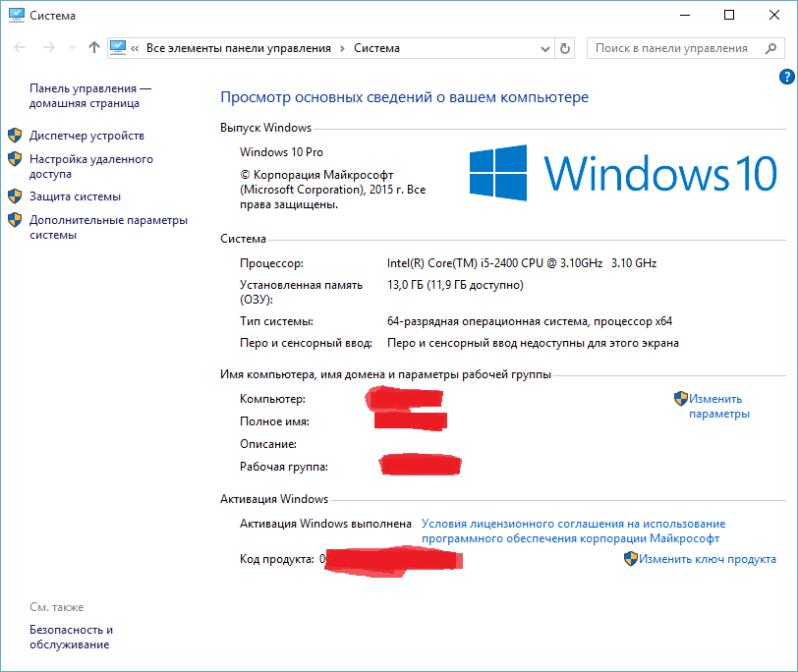Open 'Диспетчер устройств' link
Image resolution: width=798 pixels, height=672 pixels.
pos(86,136)
